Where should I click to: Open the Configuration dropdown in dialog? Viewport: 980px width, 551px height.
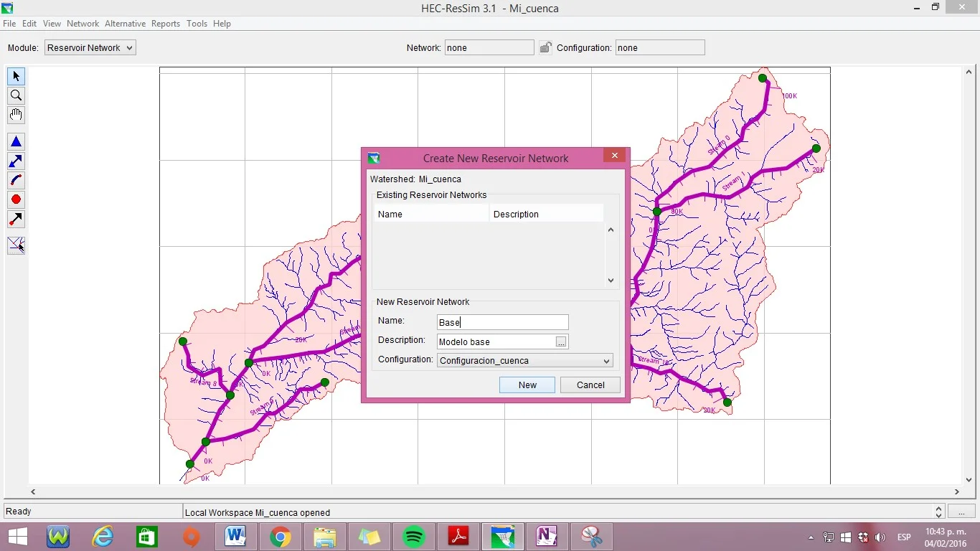524,360
